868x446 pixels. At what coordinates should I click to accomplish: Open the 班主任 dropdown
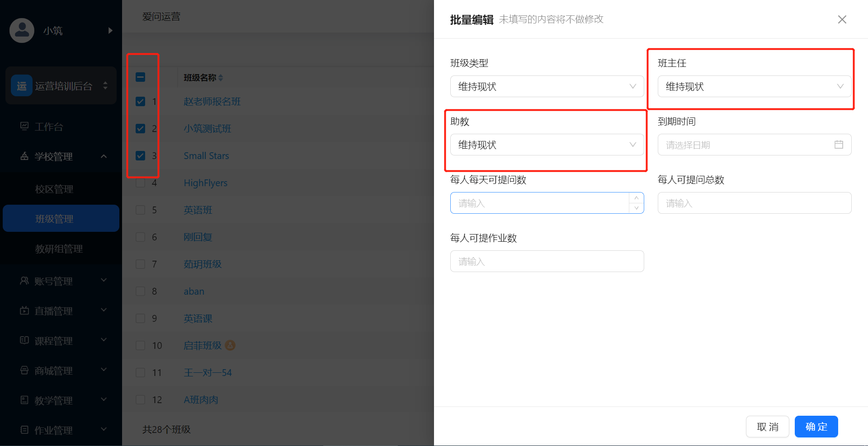(755, 86)
